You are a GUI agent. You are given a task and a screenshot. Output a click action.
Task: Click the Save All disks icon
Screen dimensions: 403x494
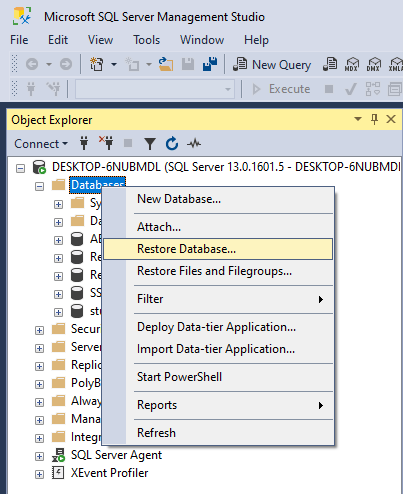210,64
